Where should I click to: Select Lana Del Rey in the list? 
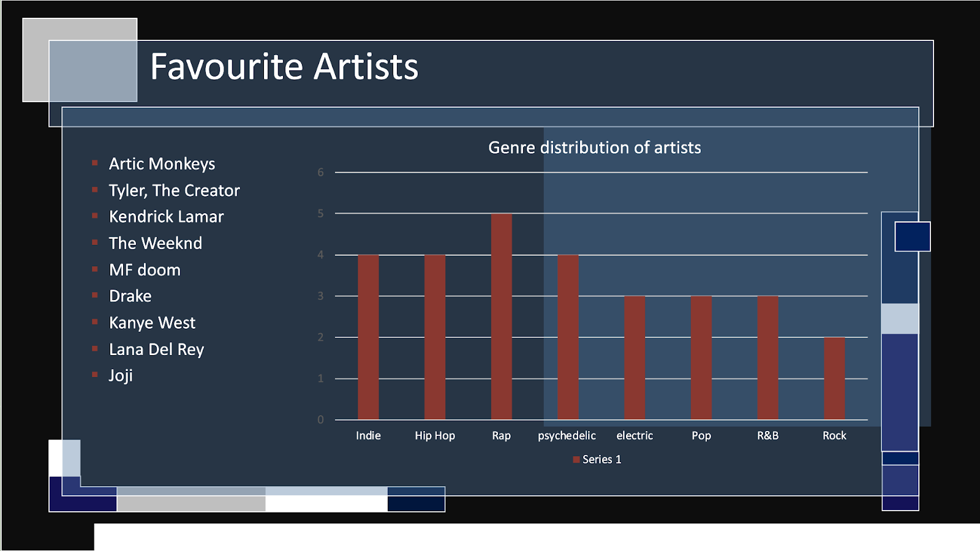coord(156,350)
